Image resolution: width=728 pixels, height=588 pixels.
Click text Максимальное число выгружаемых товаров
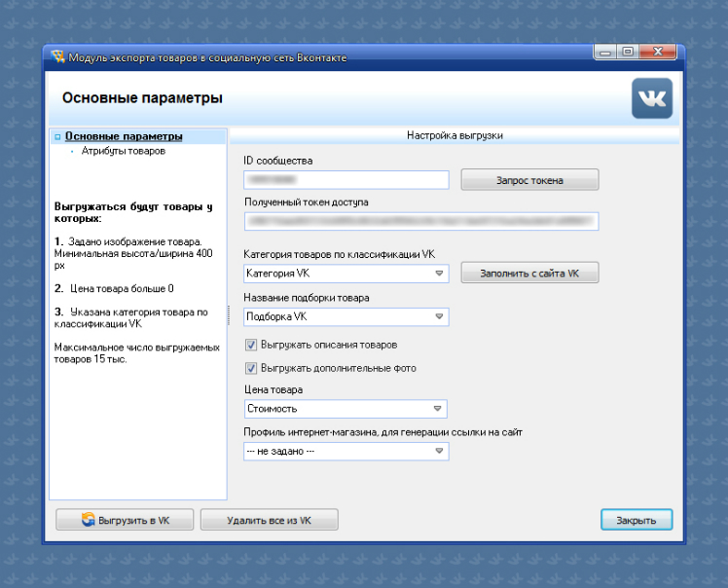tap(137, 353)
